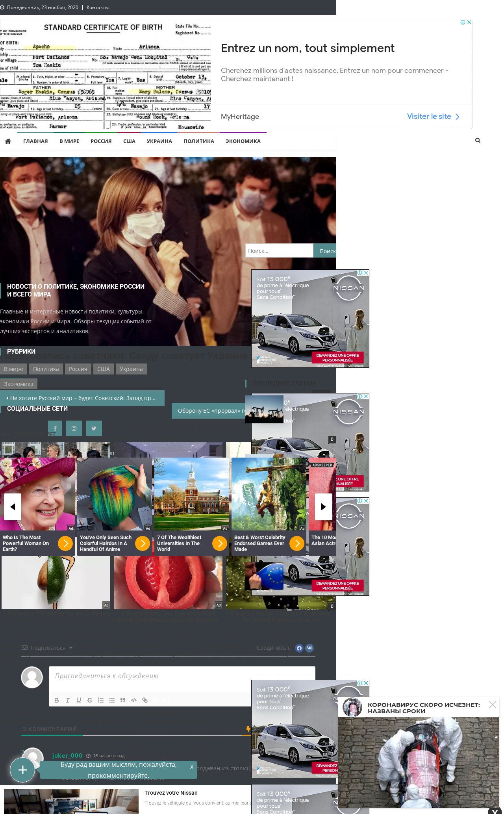The width and height of the screenshot is (504, 814).
Task: Open the AdChoices info icon on MyHeritage banner
Action: [463, 22]
